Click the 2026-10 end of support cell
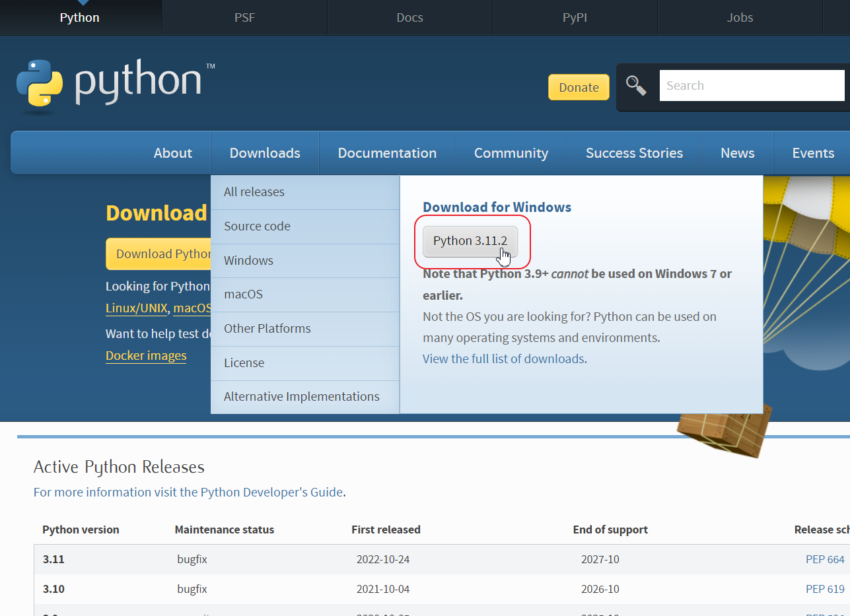This screenshot has height=616, width=850. [600, 589]
